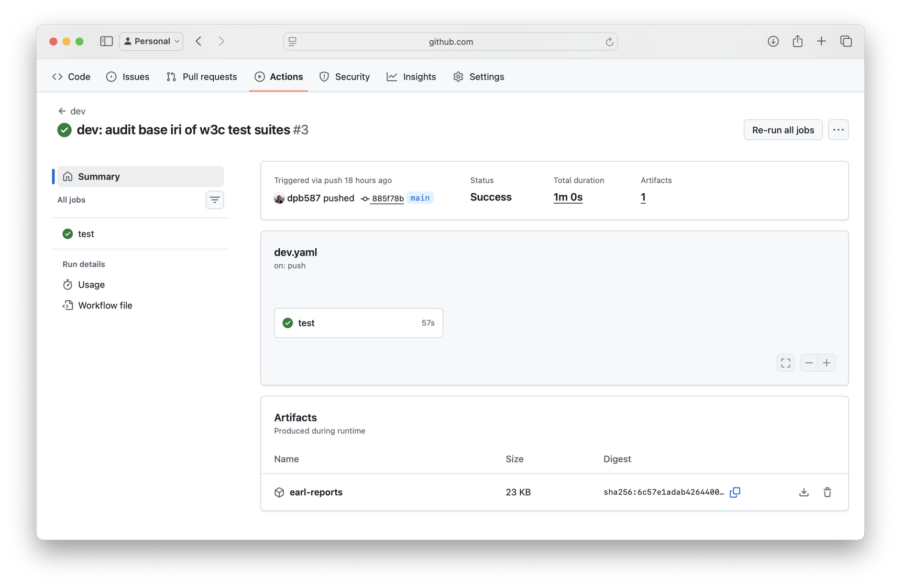901x588 pixels.
Task: Open the Workflow file item
Action: coord(104,305)
